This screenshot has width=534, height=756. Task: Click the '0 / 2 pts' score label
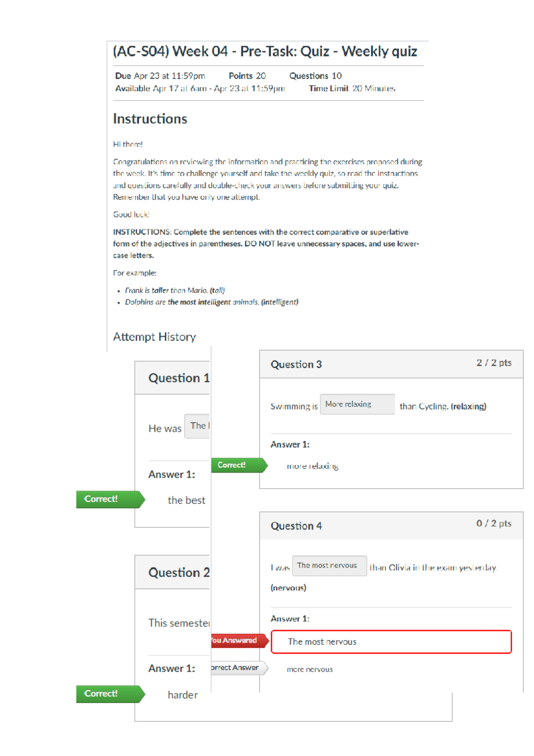(494, 524)
